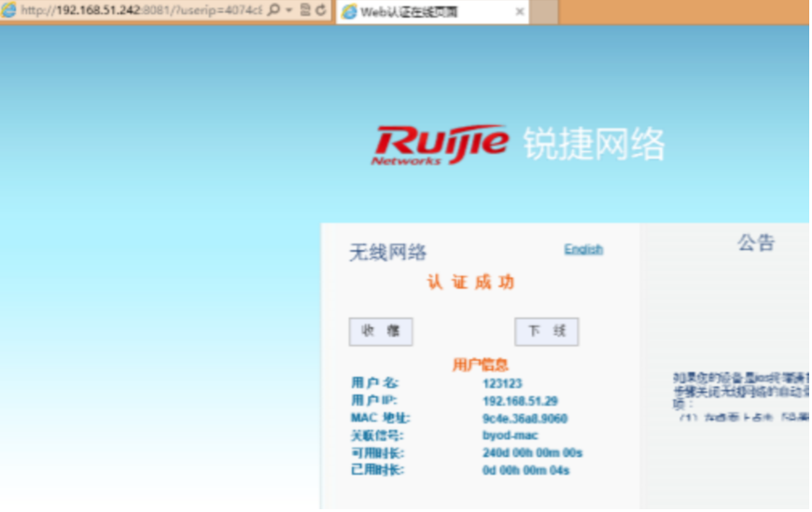Click the favicon on the Web认证 tab

click(349, 12)
